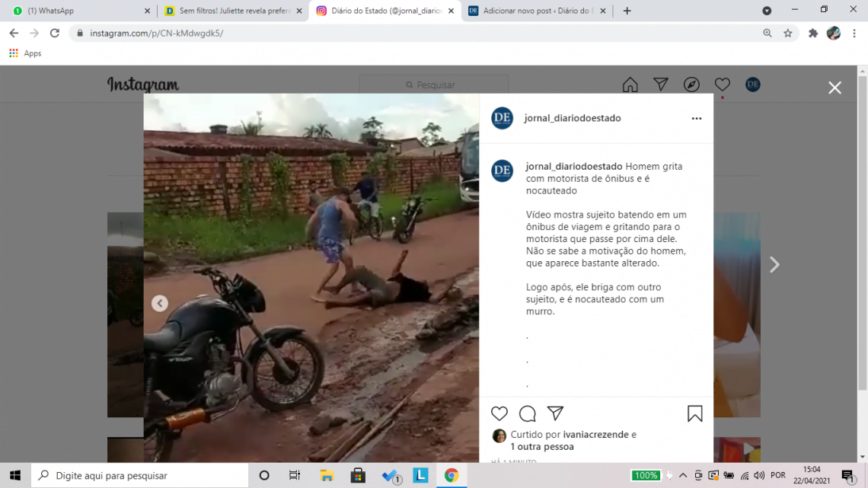View site info lock icon
868x488 pixels.
(x=80, y=33)
